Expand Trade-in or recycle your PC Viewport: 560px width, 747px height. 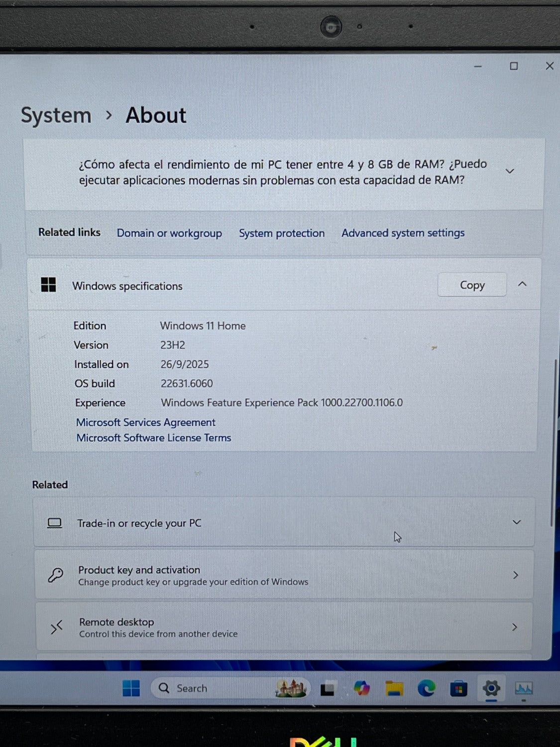pos(517,522)
